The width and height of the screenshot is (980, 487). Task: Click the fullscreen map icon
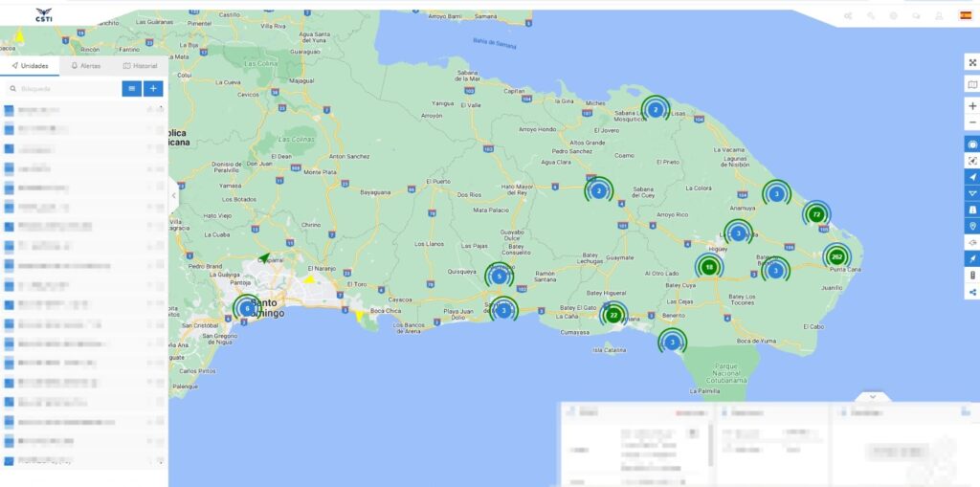coord(972,62)
